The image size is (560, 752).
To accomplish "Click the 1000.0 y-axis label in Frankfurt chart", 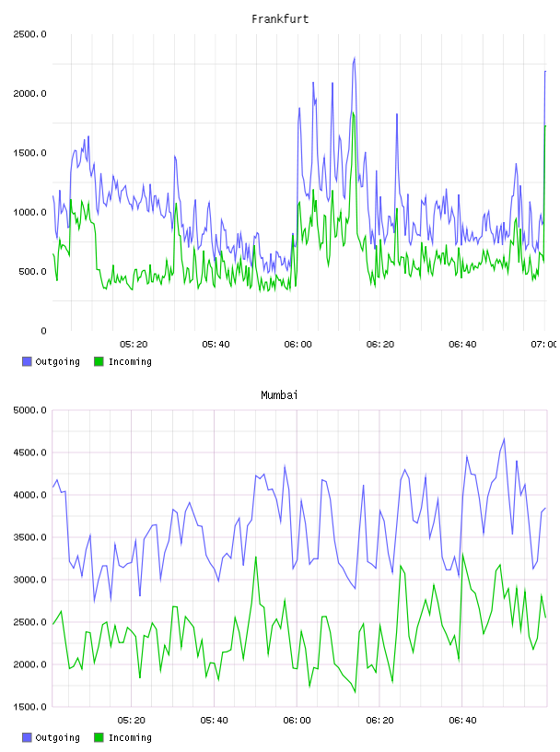I will coord(29,213).
